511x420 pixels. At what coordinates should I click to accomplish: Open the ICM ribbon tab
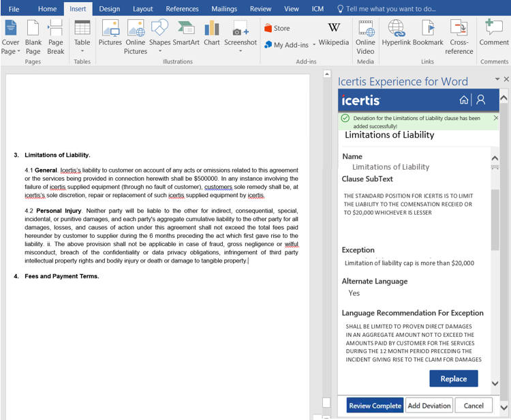pos(318,9)
